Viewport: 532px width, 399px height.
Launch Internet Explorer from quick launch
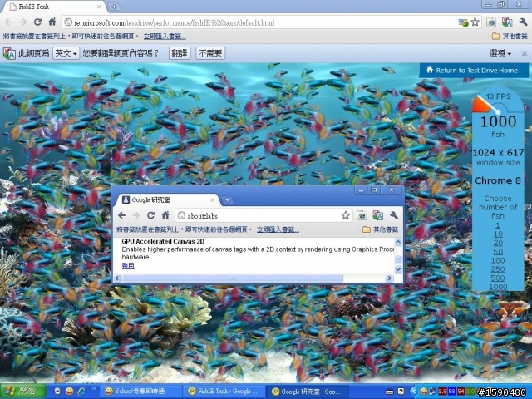pyautogui.click(x=81, y=392)
